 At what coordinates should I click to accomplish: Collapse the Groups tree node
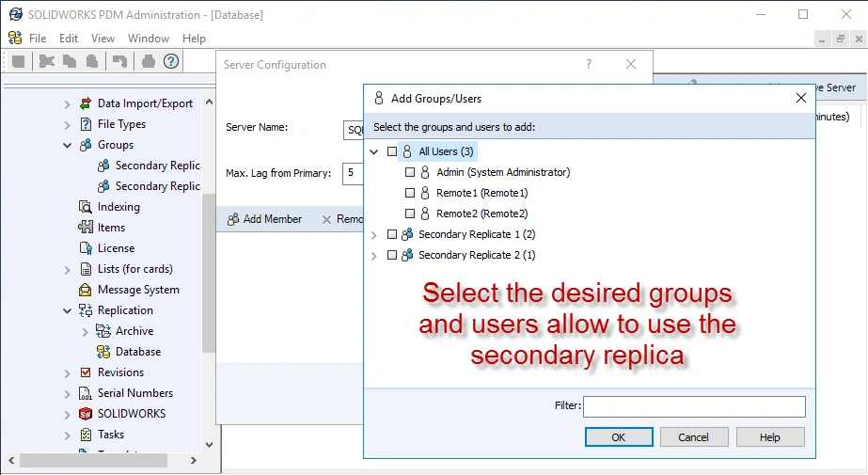tap(67, 146)
